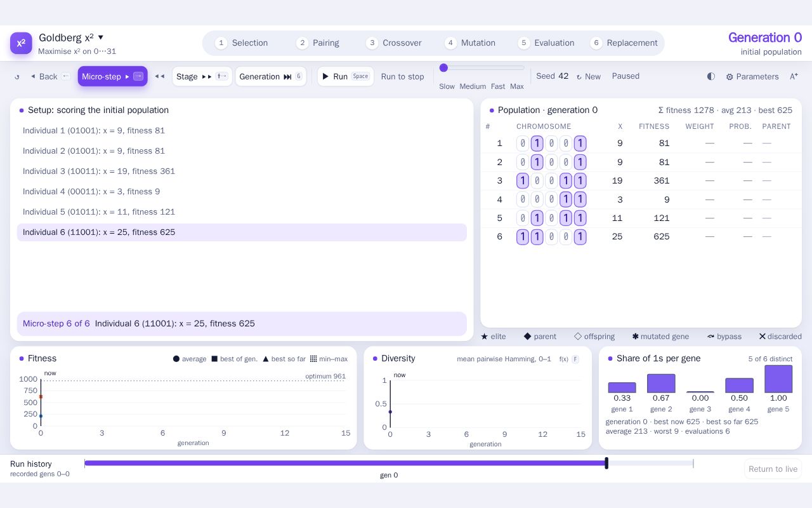Advance one full Generation
Image resolution: width=812 pixels, height=508 pixels.
click(x=271, y=76)
